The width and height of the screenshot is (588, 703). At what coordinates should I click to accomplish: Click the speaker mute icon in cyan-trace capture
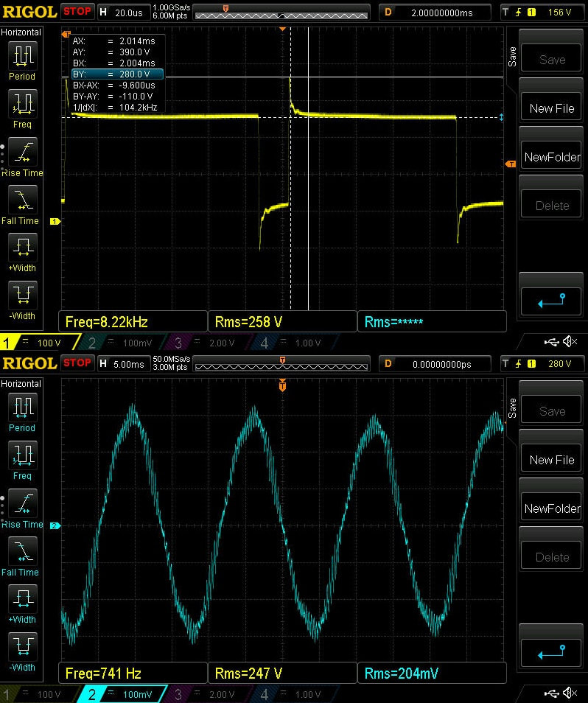[x=570, y=693]
